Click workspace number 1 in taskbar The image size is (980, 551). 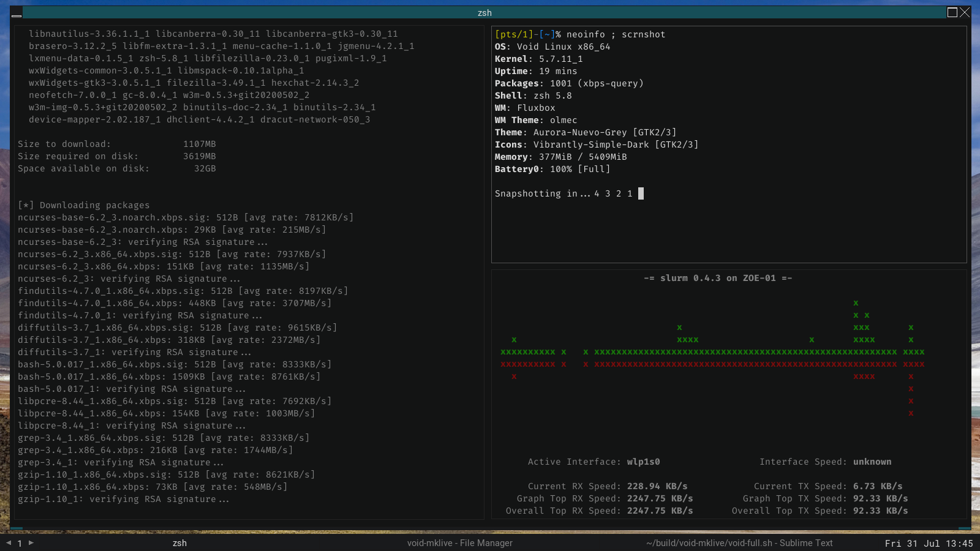(20, 543)
